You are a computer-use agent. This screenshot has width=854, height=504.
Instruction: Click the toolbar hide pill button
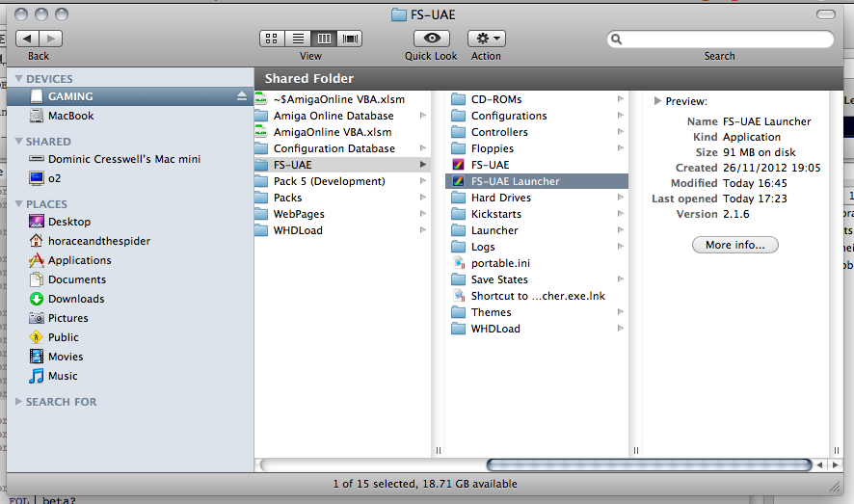[826, 14]
